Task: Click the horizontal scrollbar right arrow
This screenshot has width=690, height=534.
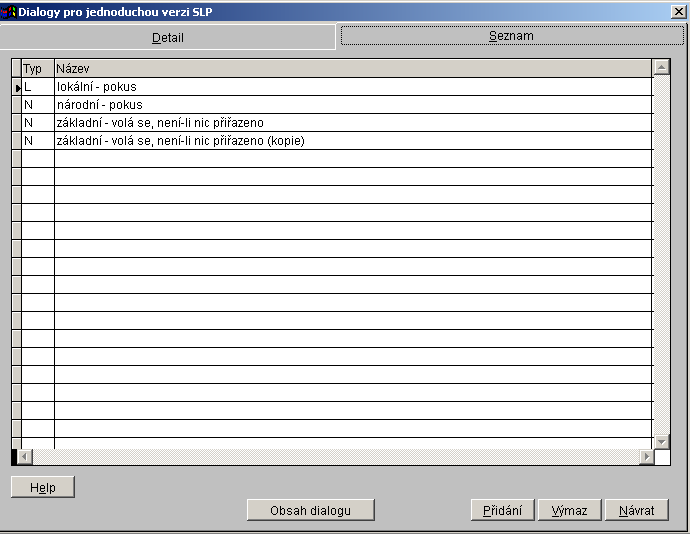Action: click(x=645, y=457)
